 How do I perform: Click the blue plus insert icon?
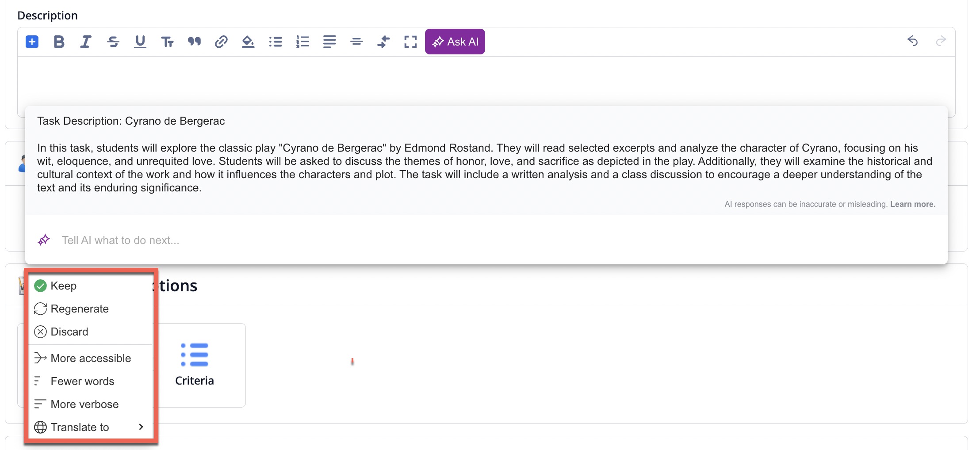pos(32,42)
